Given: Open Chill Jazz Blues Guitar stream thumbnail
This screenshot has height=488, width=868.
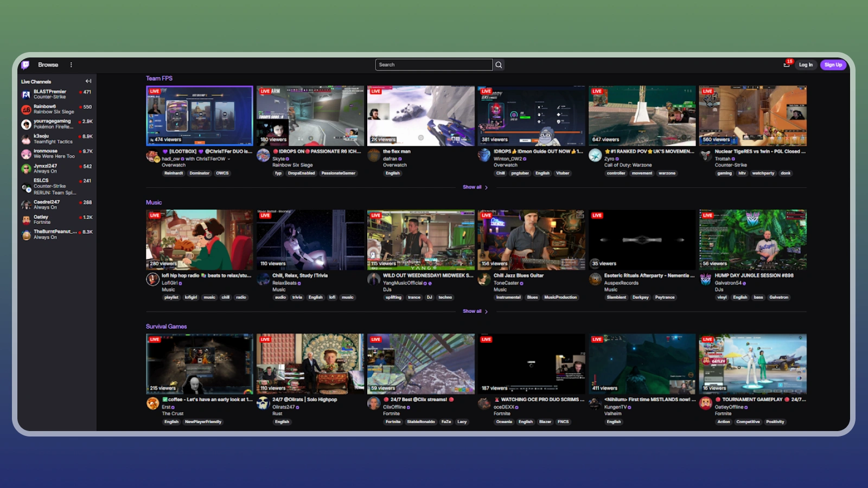Looking at the screenshot, I should (x=531, y=240).
